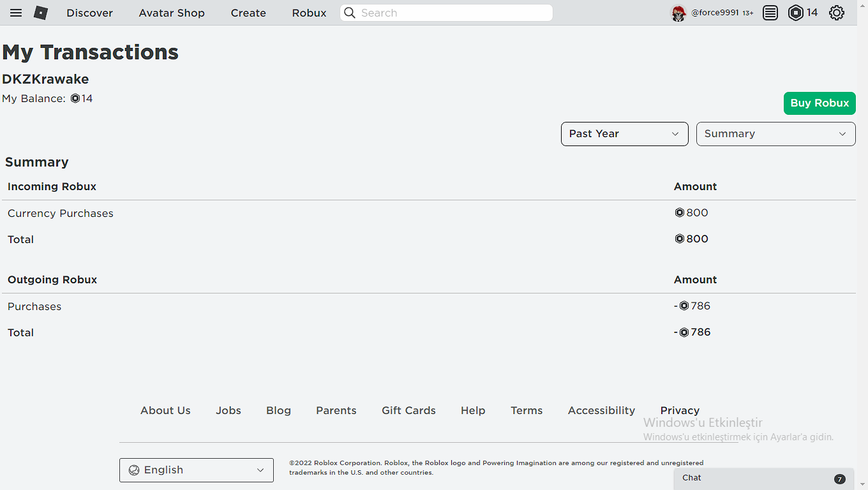
Task: Click the Purchases row under Outgoing Robux
Action: [x=34, y=306]
